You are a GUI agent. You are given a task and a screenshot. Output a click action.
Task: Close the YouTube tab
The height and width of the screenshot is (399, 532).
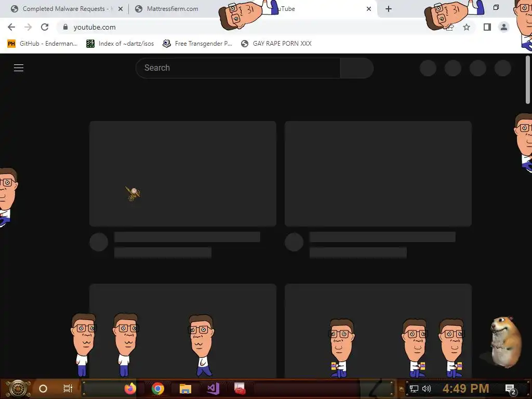[x=369, y=9]
